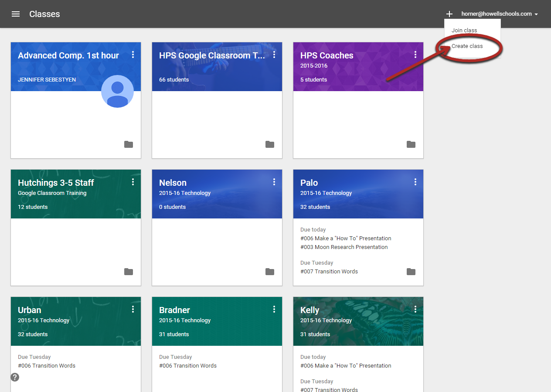551x392 pixels.
Task: Open Kelly's #006 Make a "How To" Presentation
Action: (346, 366)
